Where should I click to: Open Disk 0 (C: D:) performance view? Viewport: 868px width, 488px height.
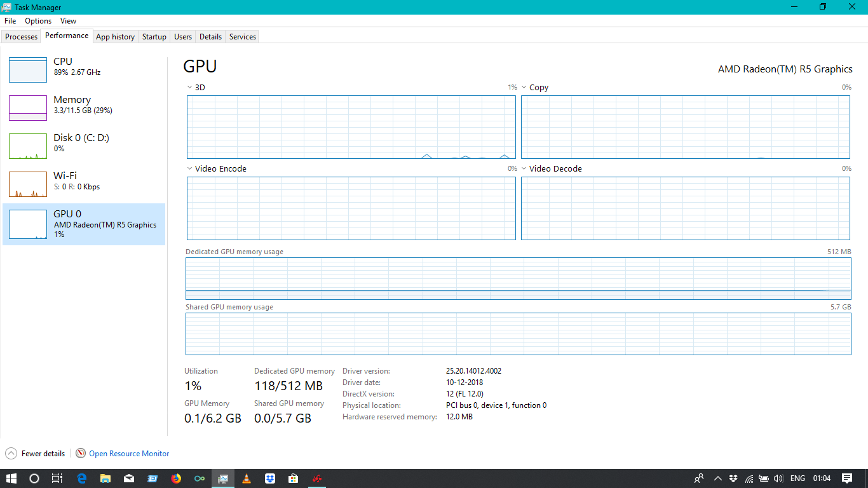[x=84, y=146]
